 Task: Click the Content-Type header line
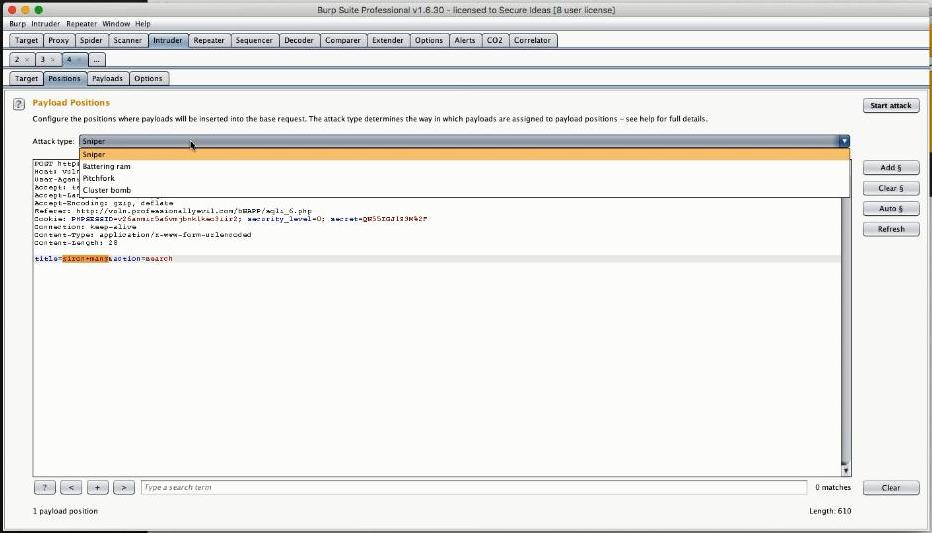pos(143,235)
